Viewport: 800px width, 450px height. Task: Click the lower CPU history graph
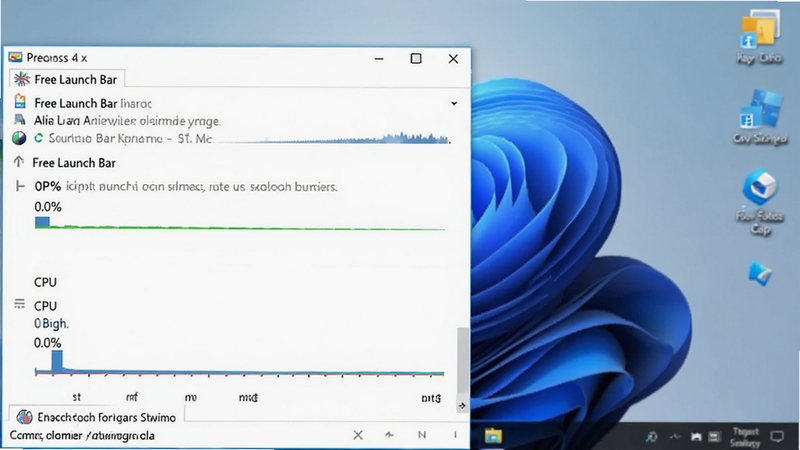click(240, 364)
